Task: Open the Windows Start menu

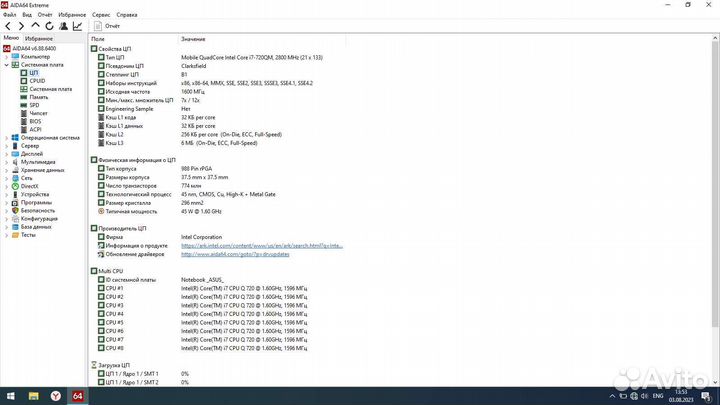Action: click(11, 396)
